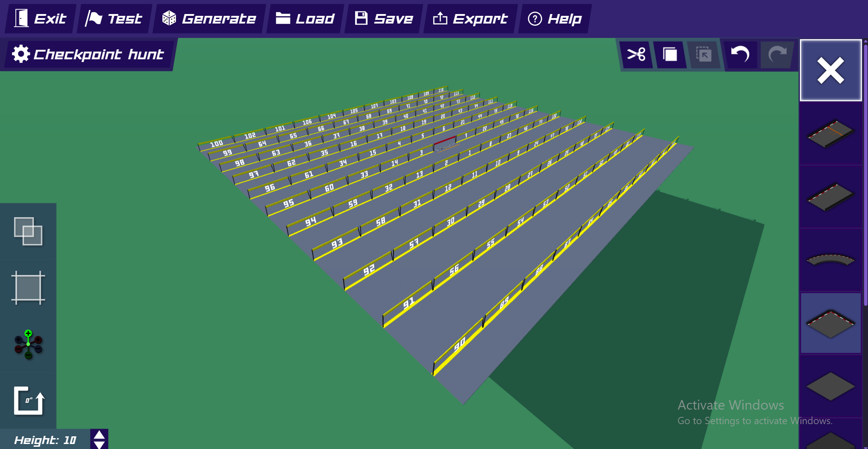Viewport: 868px width, 449px height.
Task: Close the track parts panel
Action: (x=831, y=70)
